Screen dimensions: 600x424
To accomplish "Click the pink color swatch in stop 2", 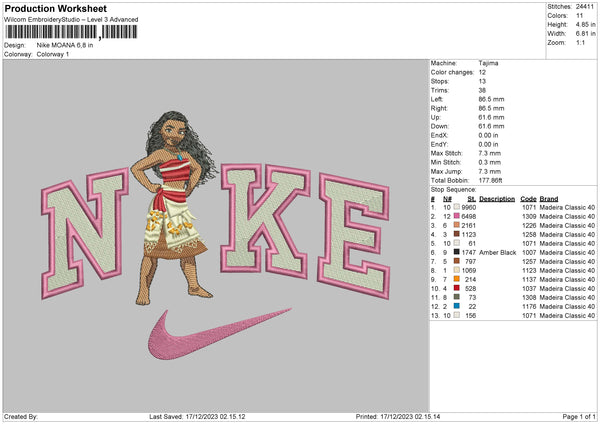I will (456, 216).
